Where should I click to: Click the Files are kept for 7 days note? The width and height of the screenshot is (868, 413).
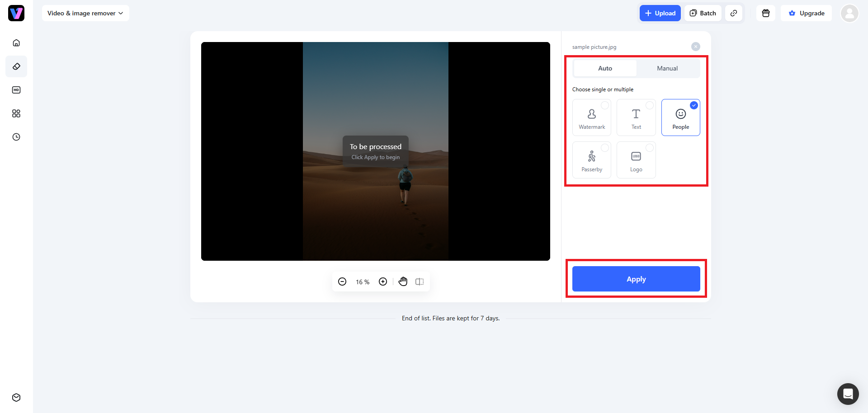pyautogui.click(x=466, y=319)
